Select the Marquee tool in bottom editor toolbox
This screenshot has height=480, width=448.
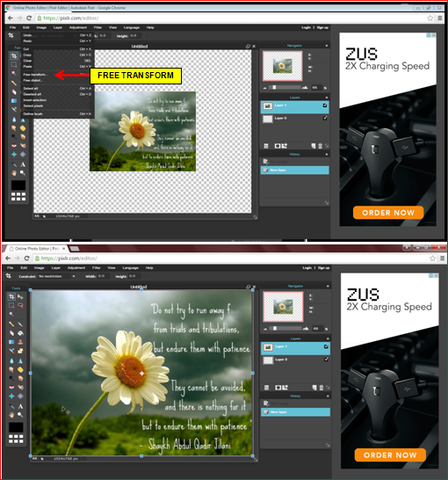[x=11, y=305]
